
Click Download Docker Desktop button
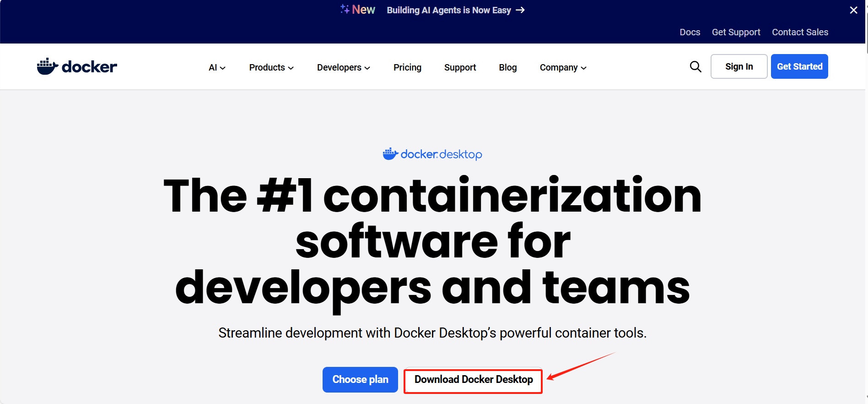point(474,380)
